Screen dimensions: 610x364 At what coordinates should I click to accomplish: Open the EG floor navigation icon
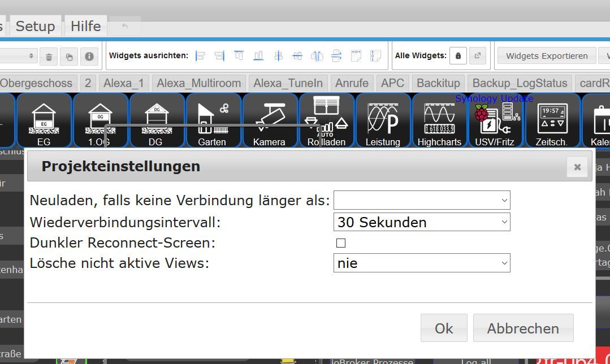(x=44, y=120)
